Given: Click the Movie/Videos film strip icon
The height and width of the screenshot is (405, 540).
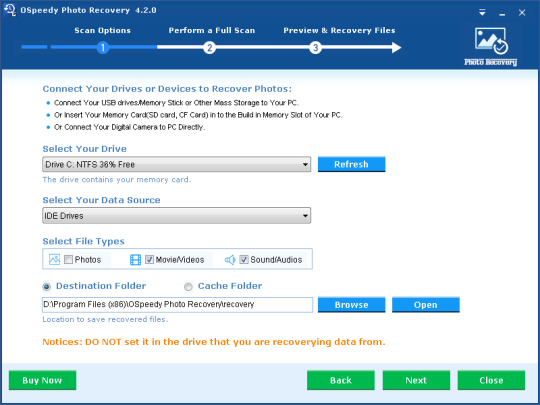Looking at the screenshot, I should pos(135,259).
